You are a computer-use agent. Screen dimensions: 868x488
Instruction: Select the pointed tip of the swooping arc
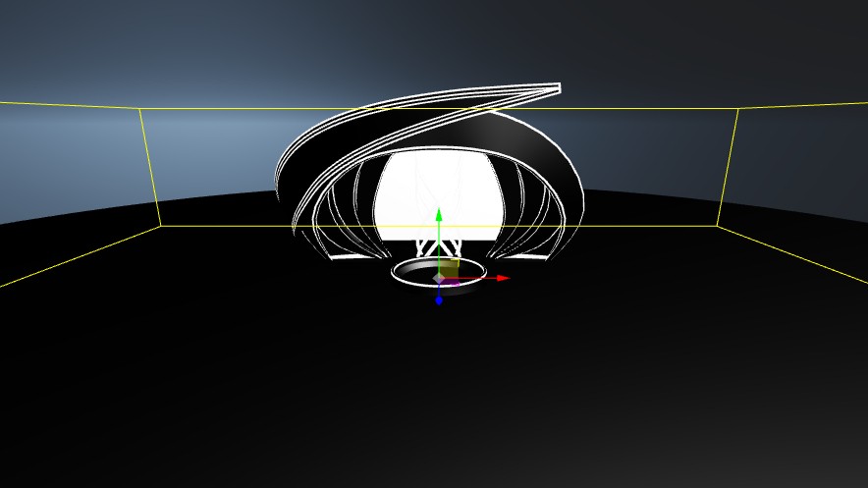[556, 89]
